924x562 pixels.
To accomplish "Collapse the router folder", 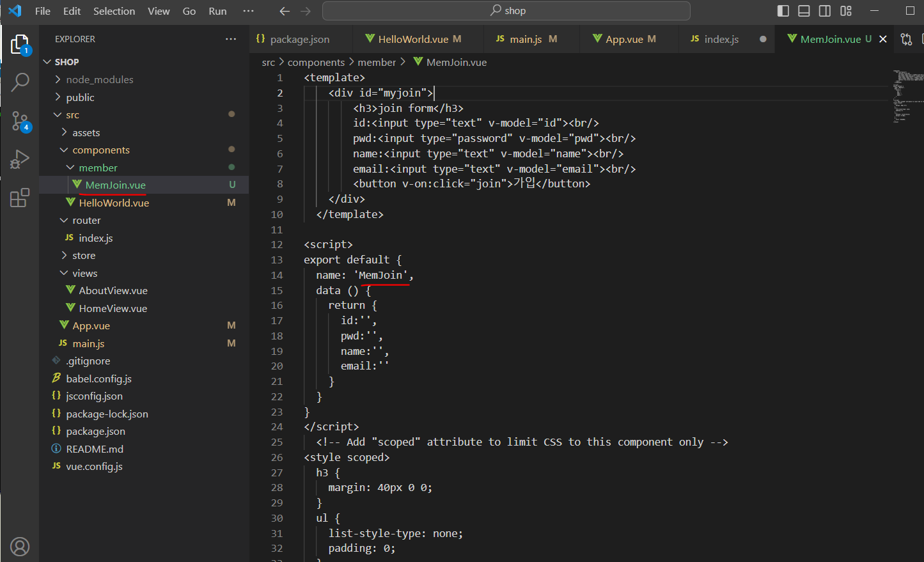I will [64, 221].
